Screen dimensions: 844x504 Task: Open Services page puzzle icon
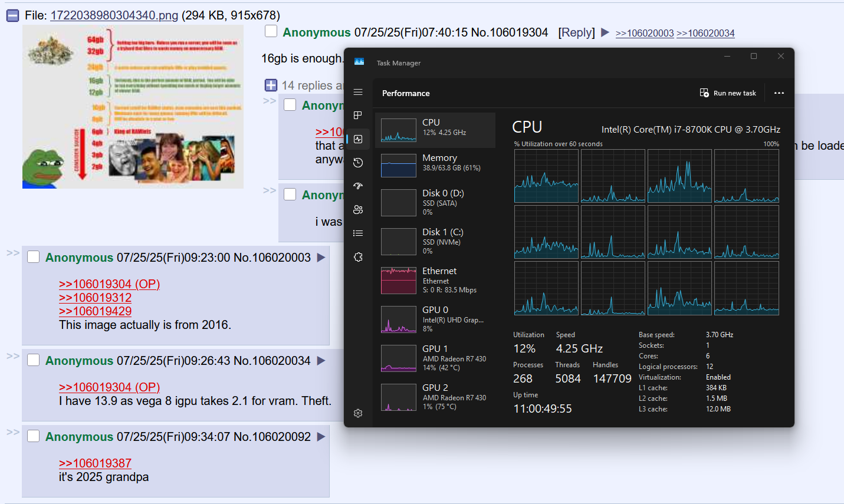pos(358,257)
